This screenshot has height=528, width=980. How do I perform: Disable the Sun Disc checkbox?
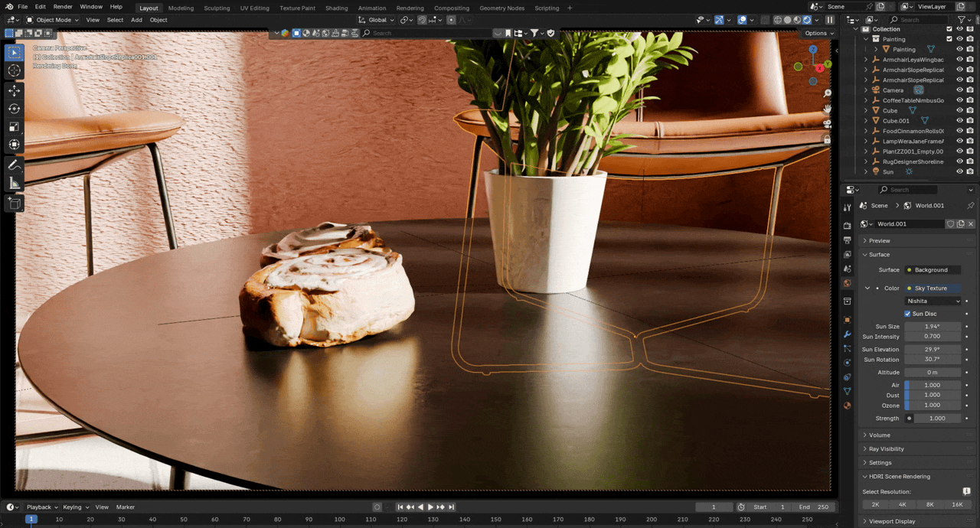coord(907,314)
